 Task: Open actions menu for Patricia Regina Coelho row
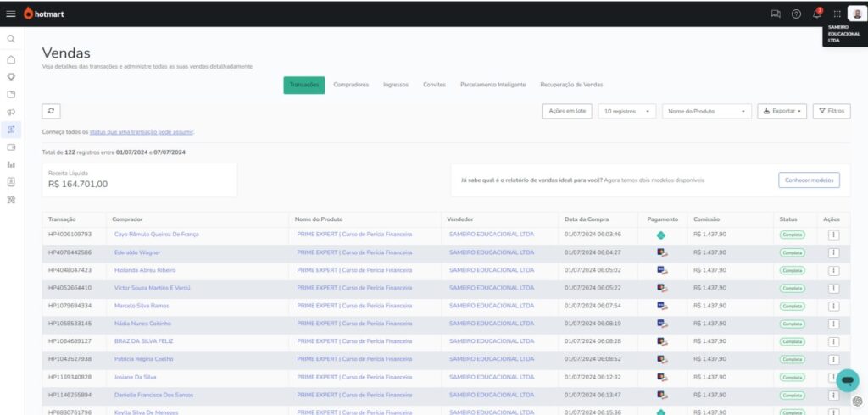click(834, 359)
